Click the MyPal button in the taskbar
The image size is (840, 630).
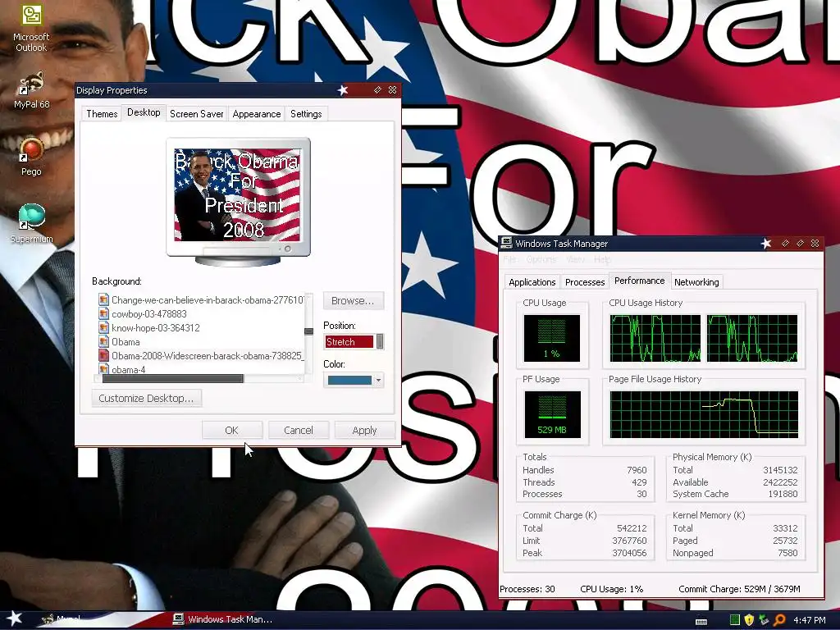62,619
